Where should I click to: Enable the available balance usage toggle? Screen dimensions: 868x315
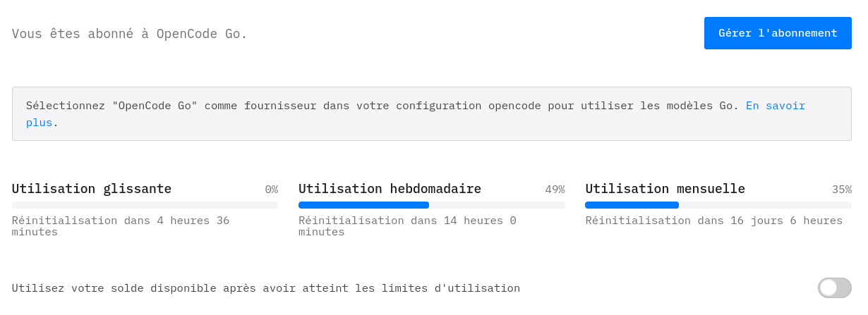(834, 288)
